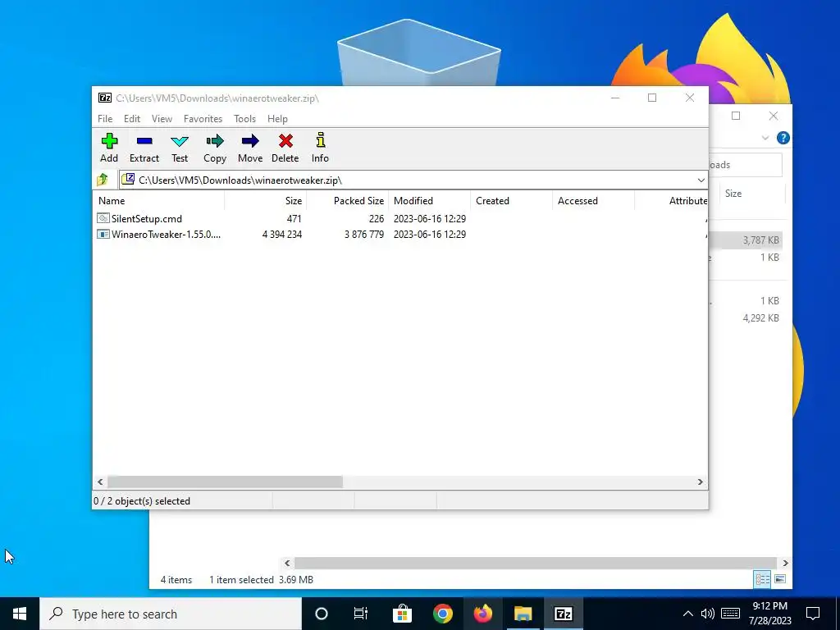Viewport: 840px width, 630px height.
Task: Switch to File Explorer taskbar icon
Action: pos(523,614)
